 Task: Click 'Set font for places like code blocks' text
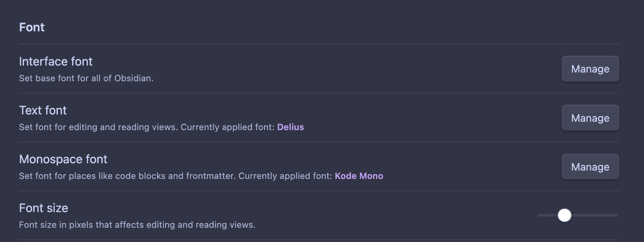pyautogui.click(x=127, y=176)
